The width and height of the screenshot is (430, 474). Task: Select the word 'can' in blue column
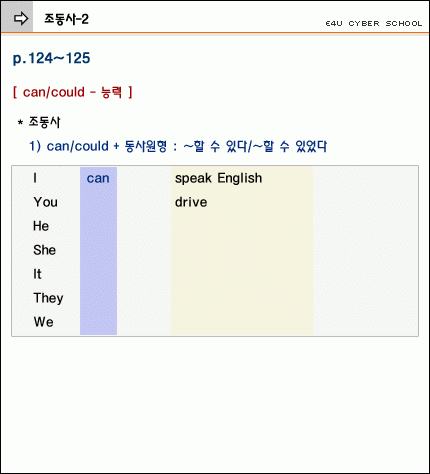[x=98, y=178]
